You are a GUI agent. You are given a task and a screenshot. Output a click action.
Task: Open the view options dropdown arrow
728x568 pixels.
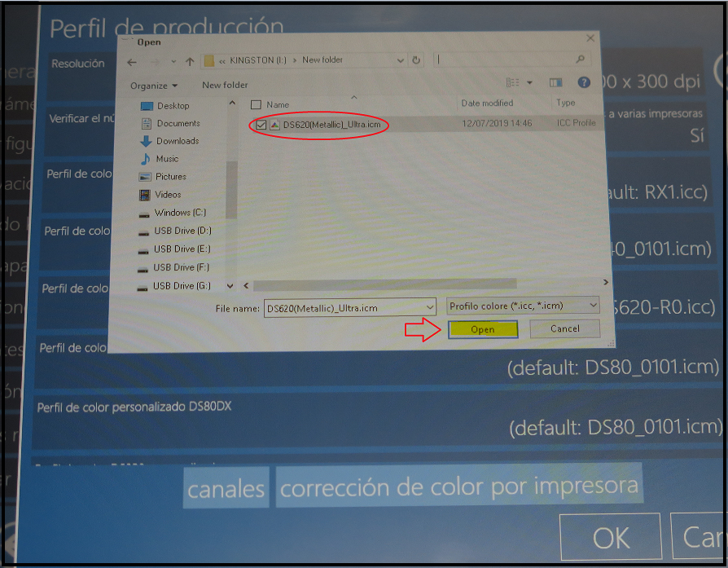coord(530,83)
